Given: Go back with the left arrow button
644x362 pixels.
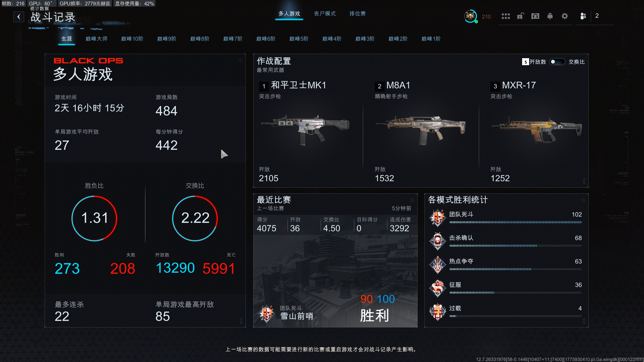Looking at the screenshot, I should pos(19,17).
